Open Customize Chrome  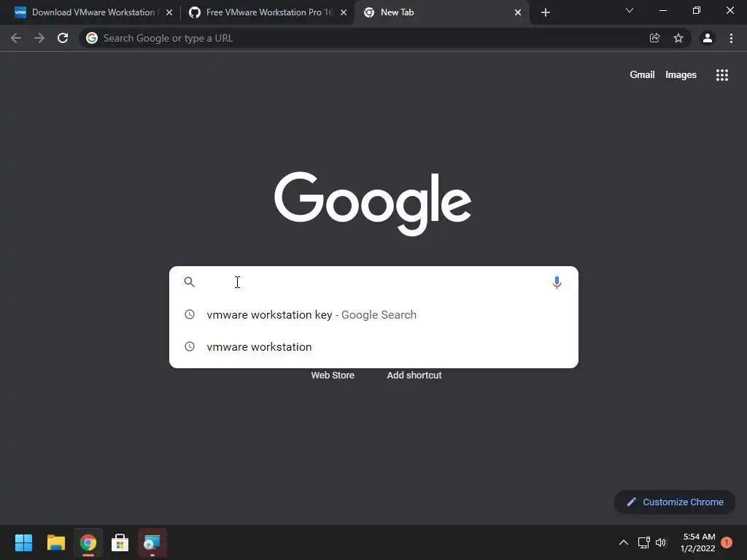pyautogui.click(x=675, y=502)
